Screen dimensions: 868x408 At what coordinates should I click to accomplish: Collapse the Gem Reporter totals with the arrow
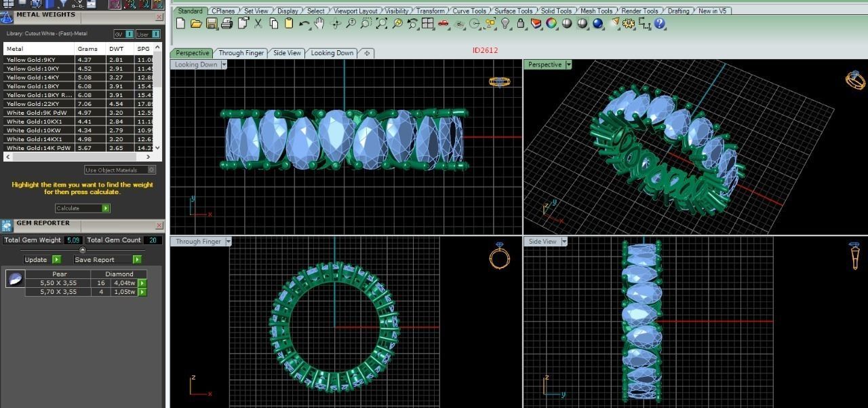click(x=83, y=250)
